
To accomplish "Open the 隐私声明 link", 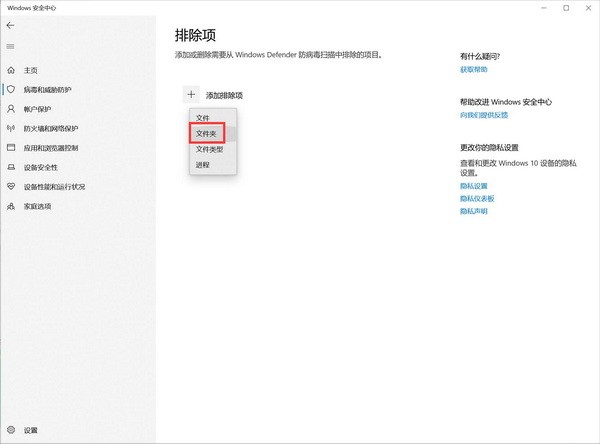I will pos(474,211).
